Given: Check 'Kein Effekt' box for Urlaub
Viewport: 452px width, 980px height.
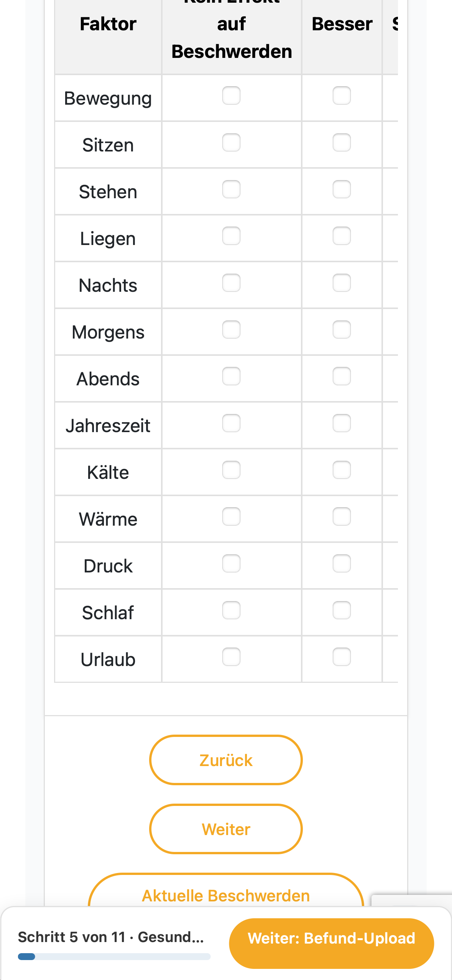Looking at the screenshot, I should pyautogui.click(x=231, y=657).
